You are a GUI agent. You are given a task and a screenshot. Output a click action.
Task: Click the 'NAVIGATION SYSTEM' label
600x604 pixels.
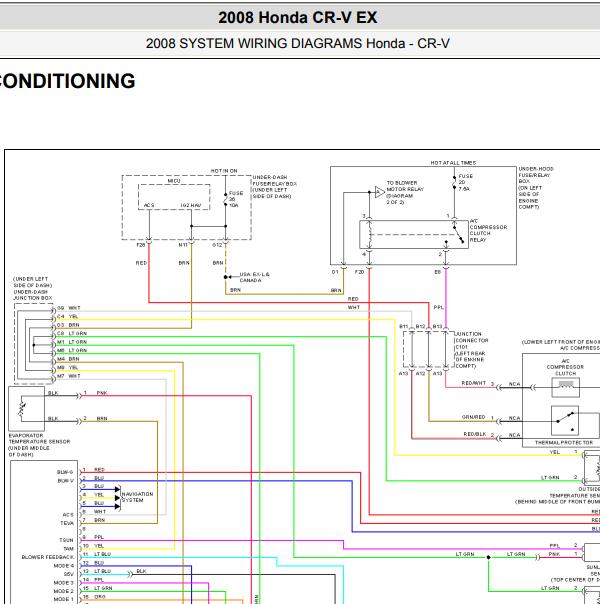click(137, 497)
